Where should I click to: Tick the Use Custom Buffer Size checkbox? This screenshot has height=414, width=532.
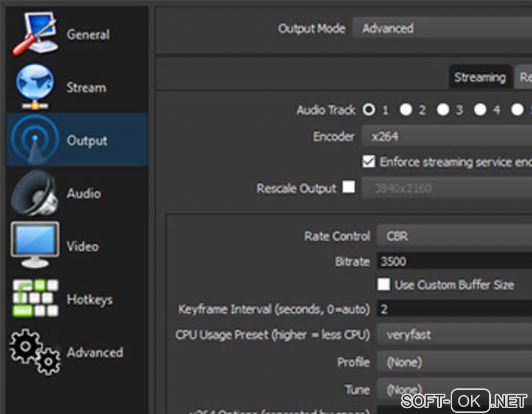coord(384,285)
